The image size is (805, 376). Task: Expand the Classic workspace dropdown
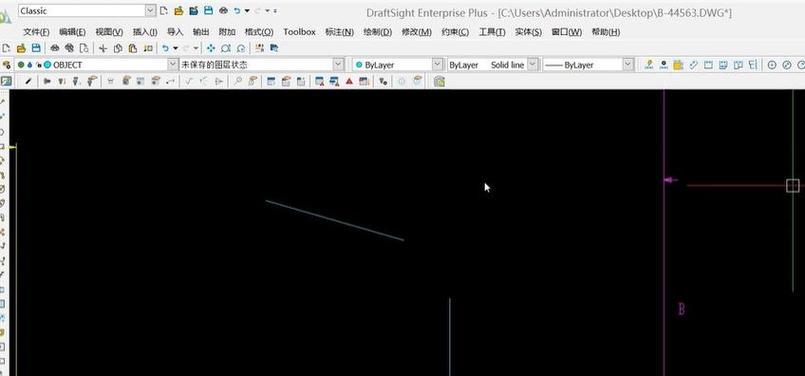pyautogui.click(x=150, y=10)
